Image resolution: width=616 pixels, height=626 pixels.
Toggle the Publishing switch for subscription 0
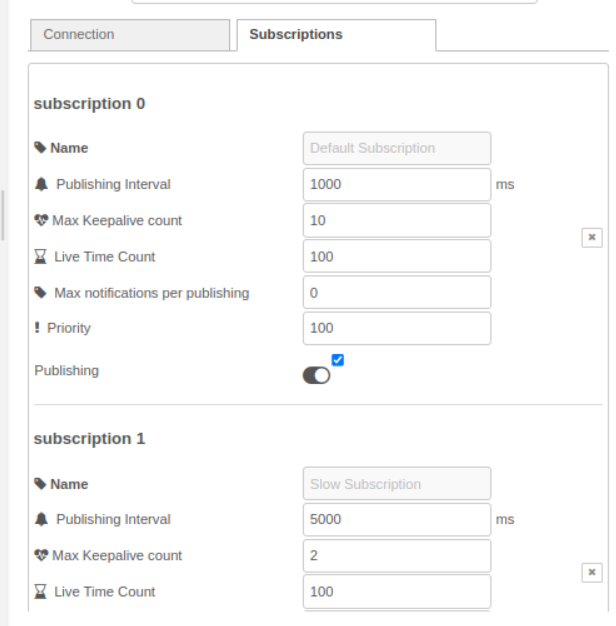316,376
